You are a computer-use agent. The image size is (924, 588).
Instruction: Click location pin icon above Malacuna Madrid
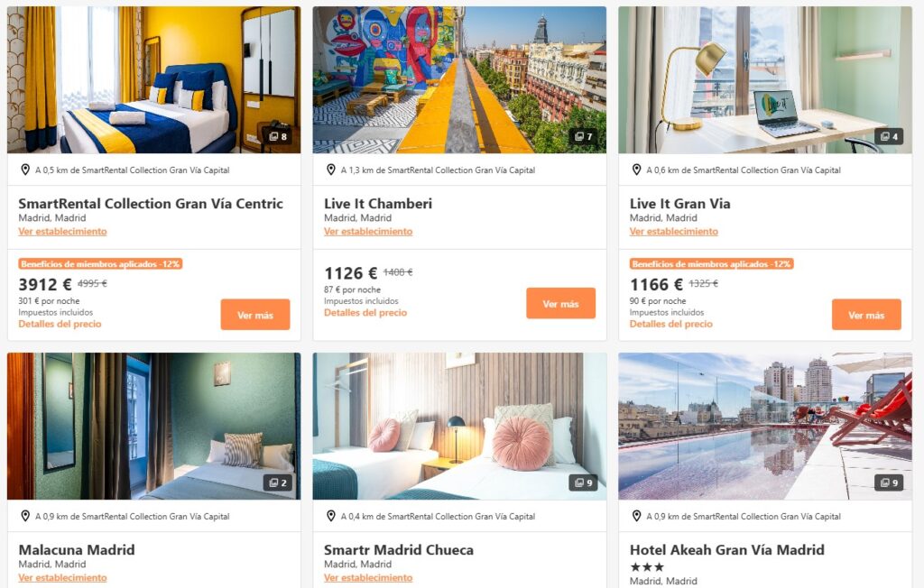pyautogui.click(x=25, y=516)
